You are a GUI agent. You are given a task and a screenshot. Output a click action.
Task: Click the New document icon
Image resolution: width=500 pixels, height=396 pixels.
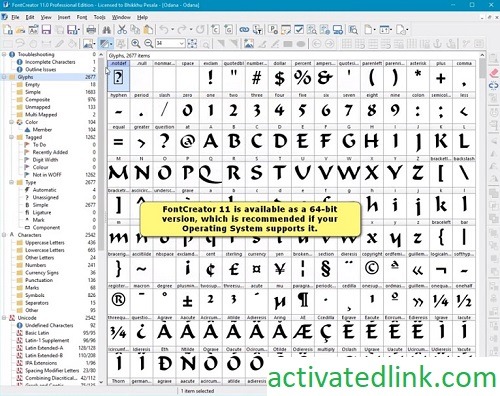point(8,30)
